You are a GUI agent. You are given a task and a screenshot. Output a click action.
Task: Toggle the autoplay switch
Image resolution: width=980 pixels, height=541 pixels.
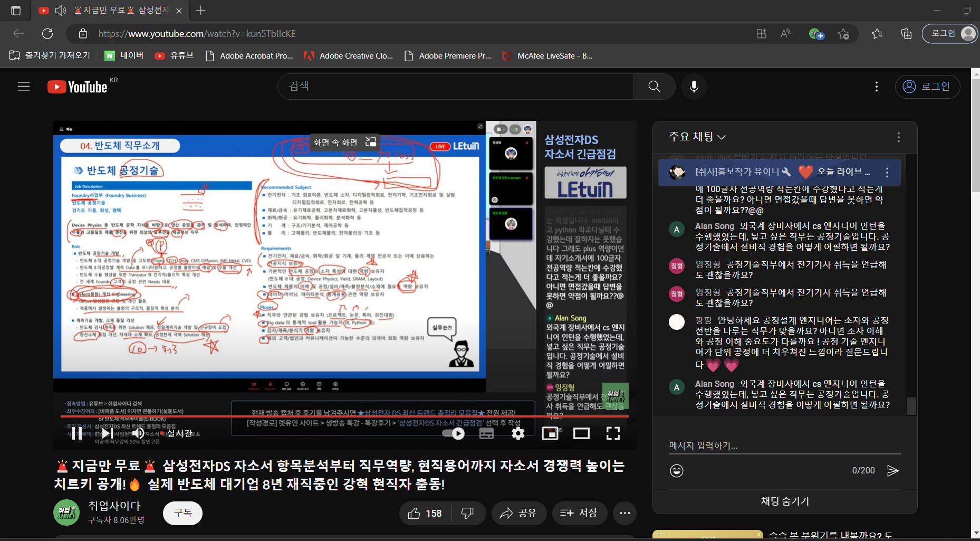(453, 434)
